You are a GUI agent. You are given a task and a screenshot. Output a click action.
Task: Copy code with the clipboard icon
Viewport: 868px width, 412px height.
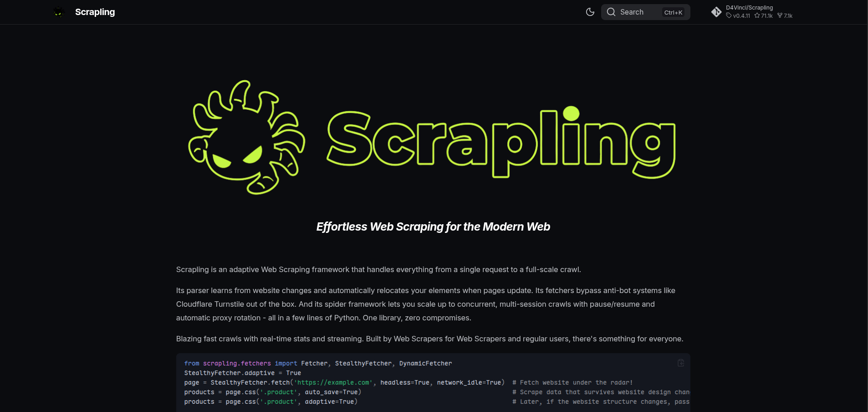pos(681,363)
